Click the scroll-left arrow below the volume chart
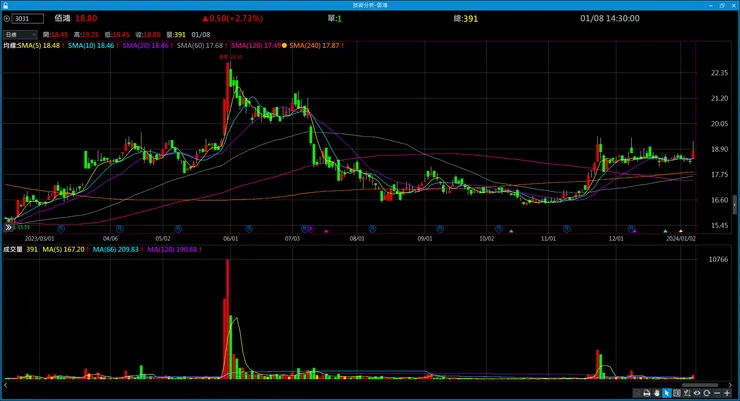 [5, 385]
